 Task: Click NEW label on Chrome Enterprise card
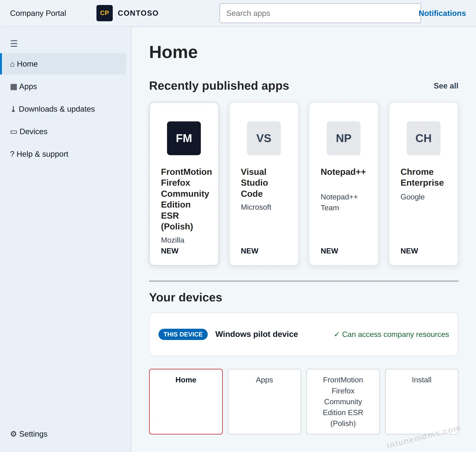[x=409, y=251]
